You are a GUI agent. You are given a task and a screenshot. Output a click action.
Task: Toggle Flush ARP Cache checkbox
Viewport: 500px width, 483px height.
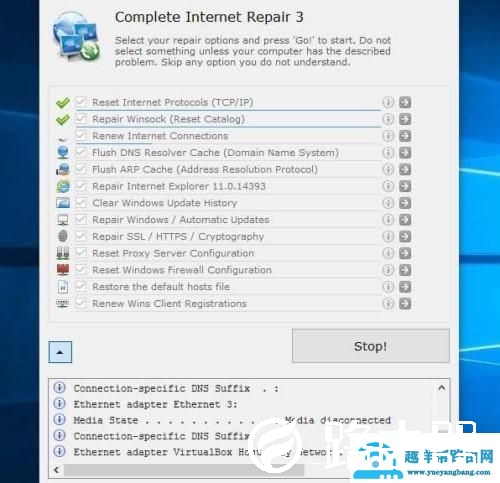(81, 169)
